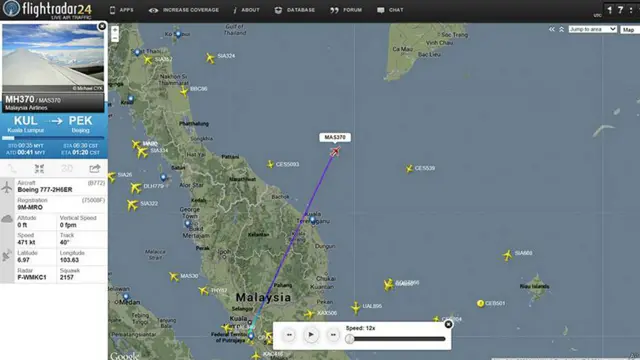Image resolution: width=640 pixels, height=360 pixels.
Task: Click the MAS370 map label
Action: [x=335, y=138]
